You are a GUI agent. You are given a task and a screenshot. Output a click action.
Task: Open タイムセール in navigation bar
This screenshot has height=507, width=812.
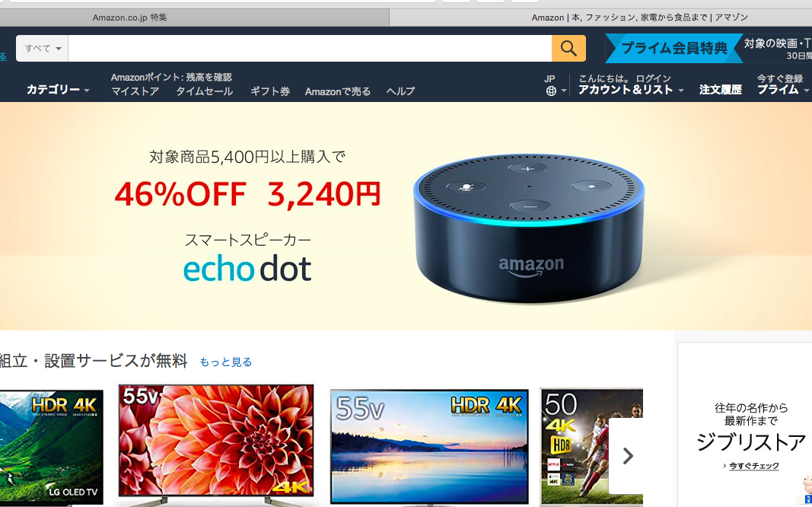[205, 91]
